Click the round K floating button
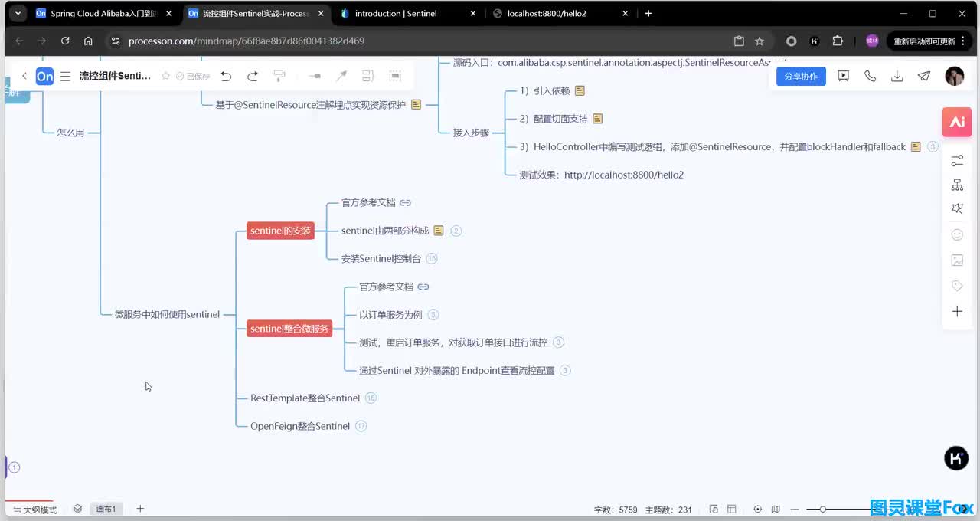980x521 pixels. [956, 458]
